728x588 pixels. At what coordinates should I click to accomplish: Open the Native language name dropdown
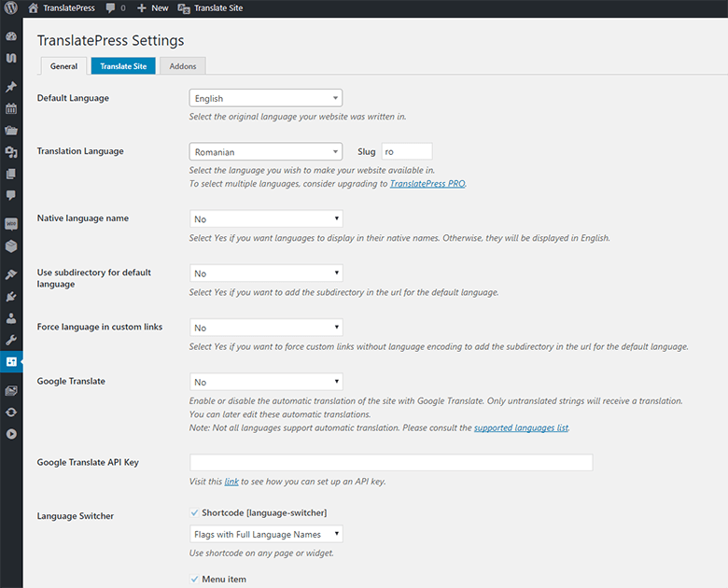tap(266, 218)
